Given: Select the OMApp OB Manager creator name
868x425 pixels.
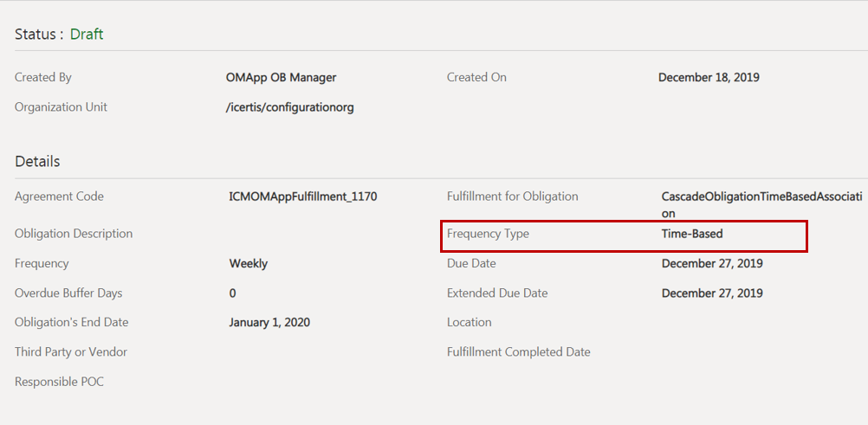Looking at the screenshot, I should 281,78.
